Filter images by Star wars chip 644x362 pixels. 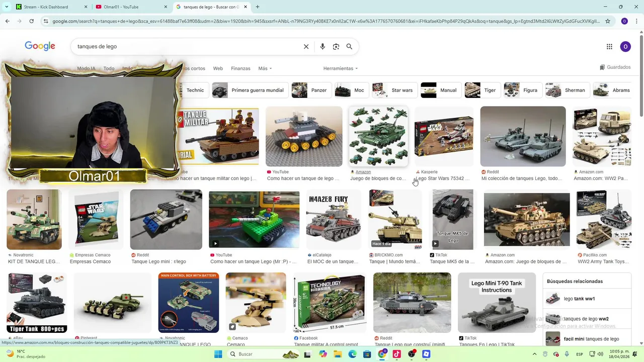point(394,90)
